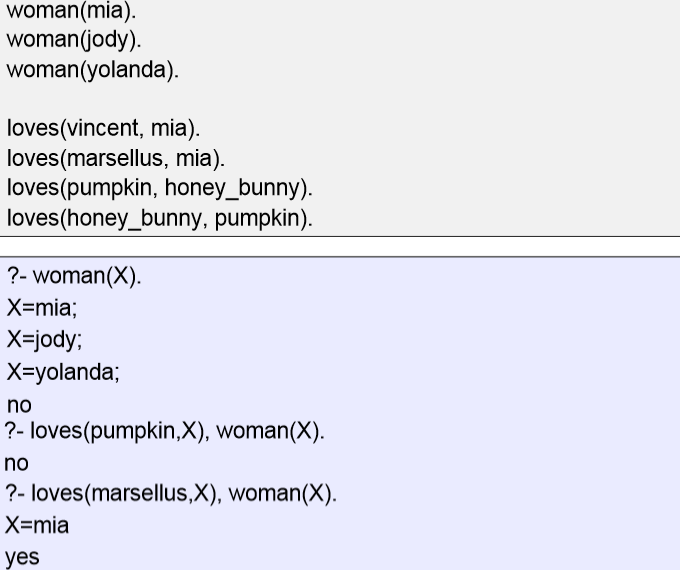The height and width of the screenshot is (572, 680).
Task: Click loves(honey_bunny, pumpkin). fact
Action: click(x=160, y=218)
